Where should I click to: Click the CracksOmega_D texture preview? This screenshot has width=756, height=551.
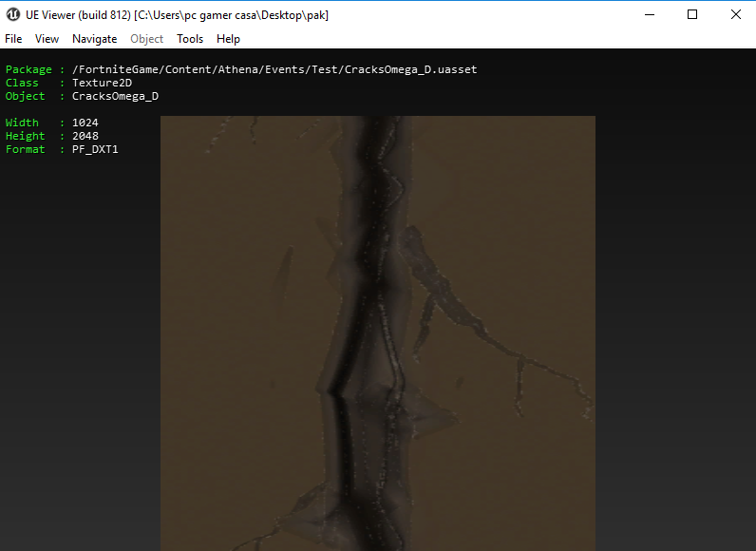pos(378,333)
